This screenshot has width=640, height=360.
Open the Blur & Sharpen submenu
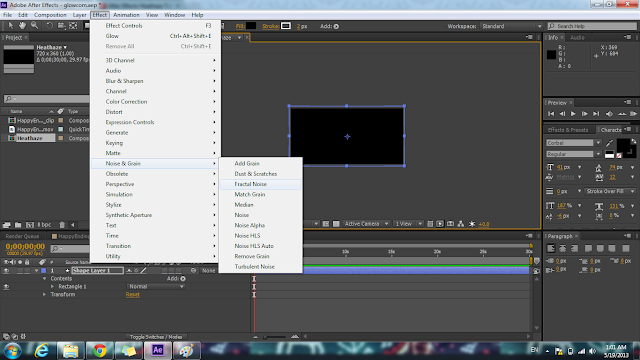click(156, 81)
